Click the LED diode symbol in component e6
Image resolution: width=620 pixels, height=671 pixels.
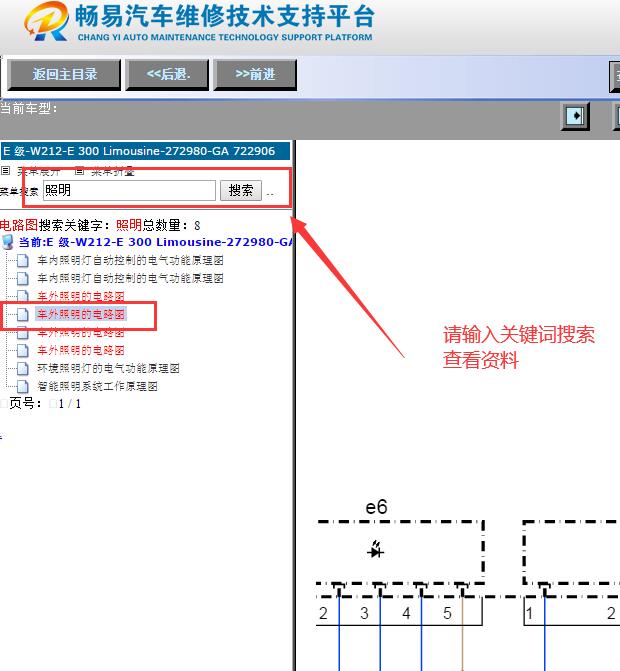tap(376, 549)
